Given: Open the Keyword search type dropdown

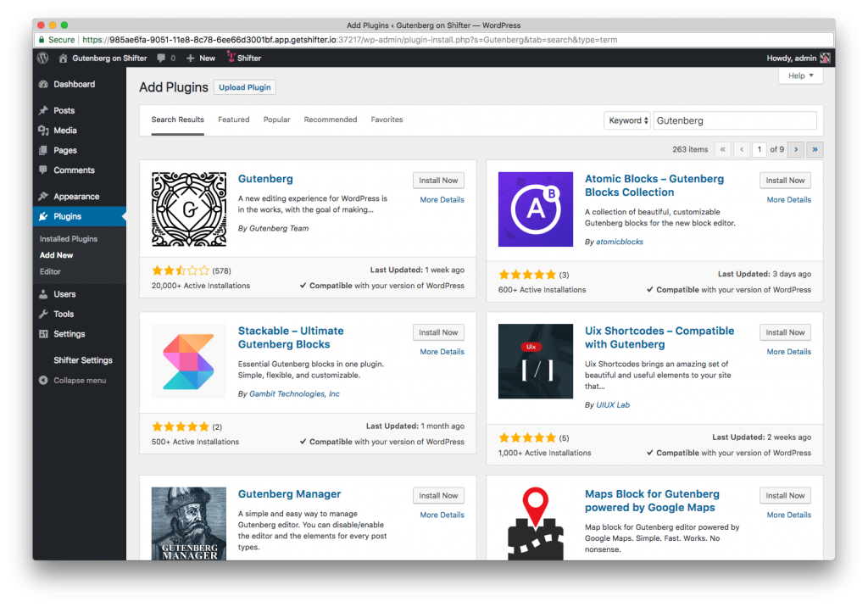Looking at the screenshot, I should 627,120.
